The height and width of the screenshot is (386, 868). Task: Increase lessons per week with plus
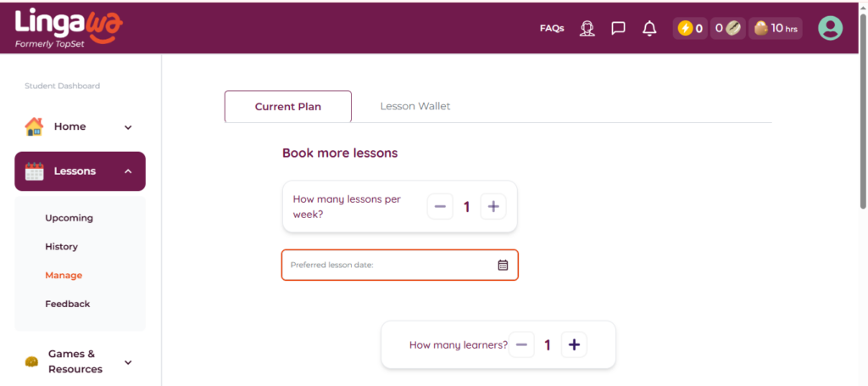493,206
